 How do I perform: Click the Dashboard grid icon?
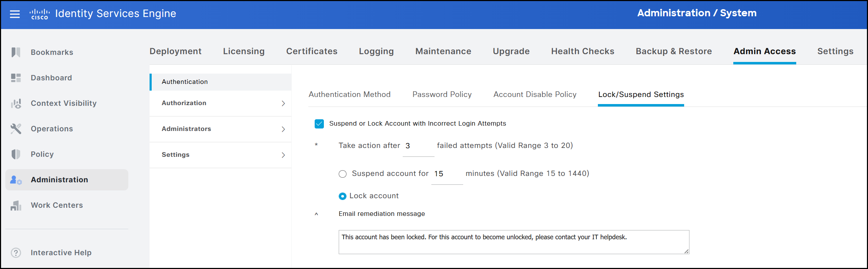16,78
